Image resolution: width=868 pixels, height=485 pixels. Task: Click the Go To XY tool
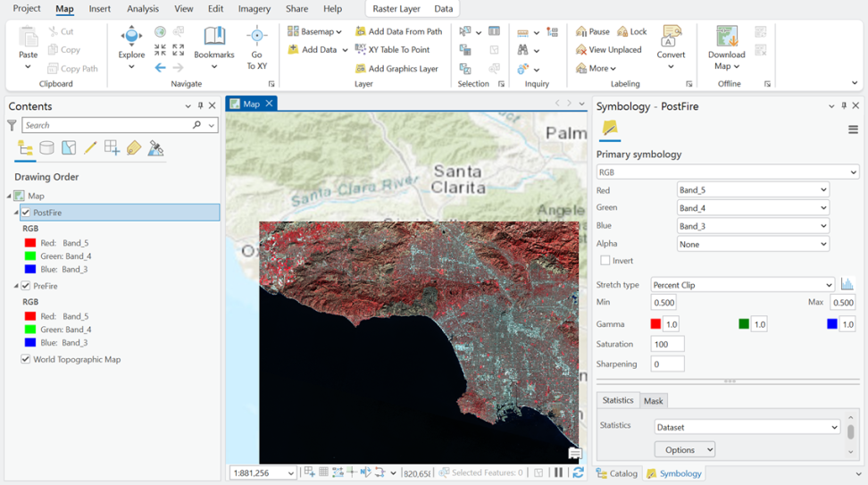(257, 47)
